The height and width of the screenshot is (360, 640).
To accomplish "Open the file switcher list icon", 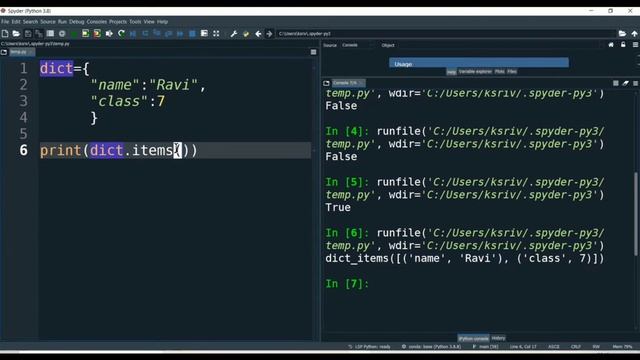I will (x=50, y=33).
